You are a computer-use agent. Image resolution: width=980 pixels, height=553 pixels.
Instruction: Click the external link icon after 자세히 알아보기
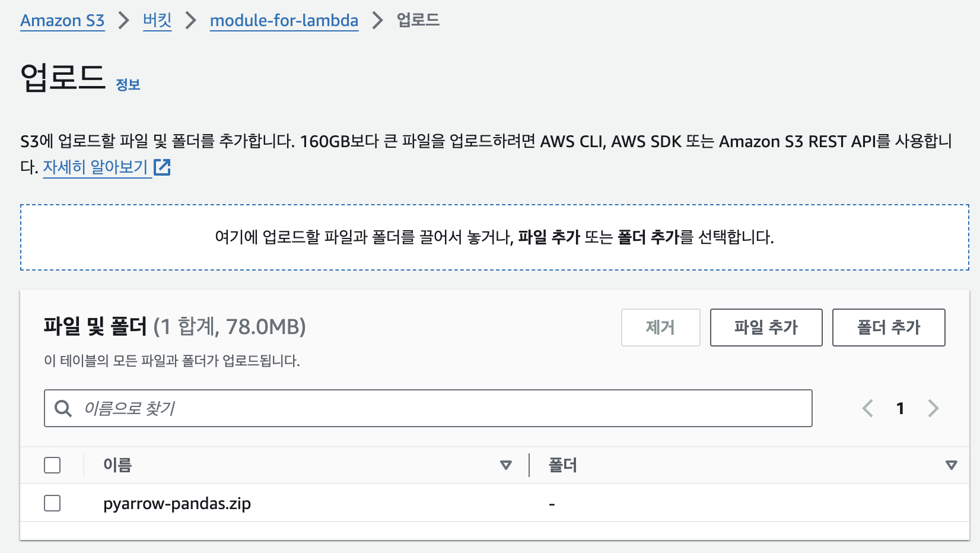pos(162,167)
